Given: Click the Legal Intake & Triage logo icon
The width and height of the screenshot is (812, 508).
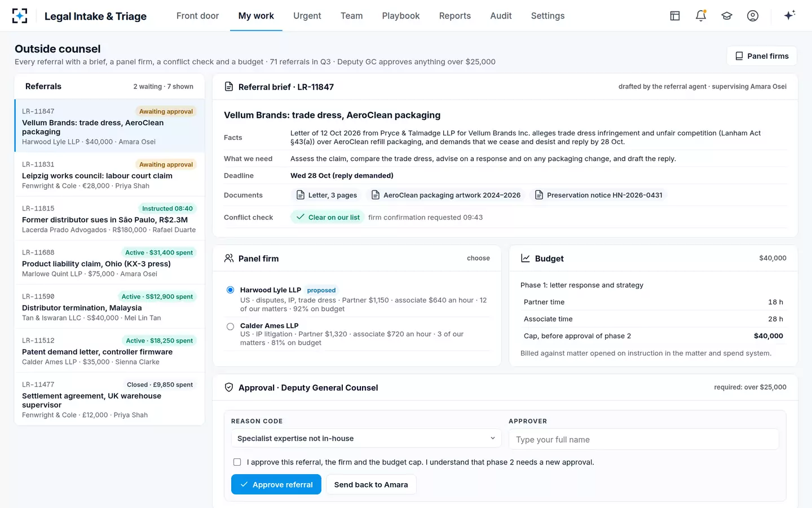Looking at the screenshot, I should [x=20, y=16].
